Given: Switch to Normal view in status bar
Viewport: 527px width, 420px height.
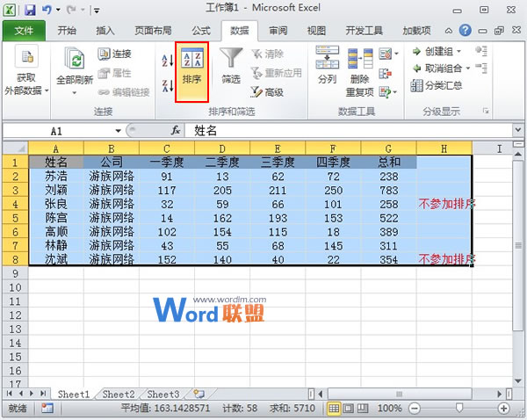Looking at the screenshot, I should (x=335, y=409).
